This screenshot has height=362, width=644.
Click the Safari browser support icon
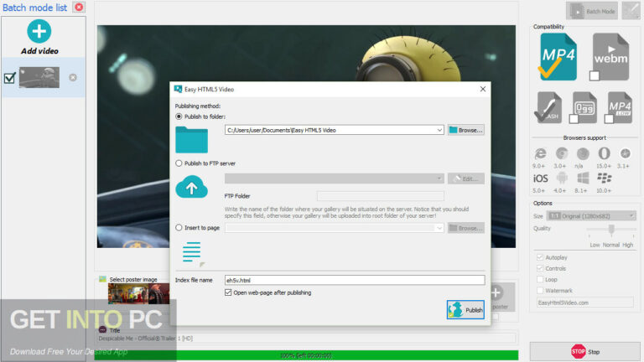point(625,153)
